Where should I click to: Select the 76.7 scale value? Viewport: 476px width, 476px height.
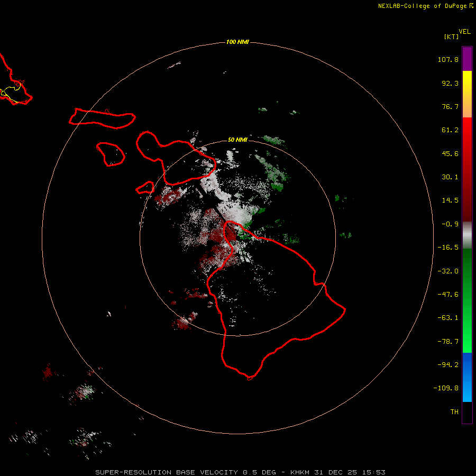click(450, 106)
